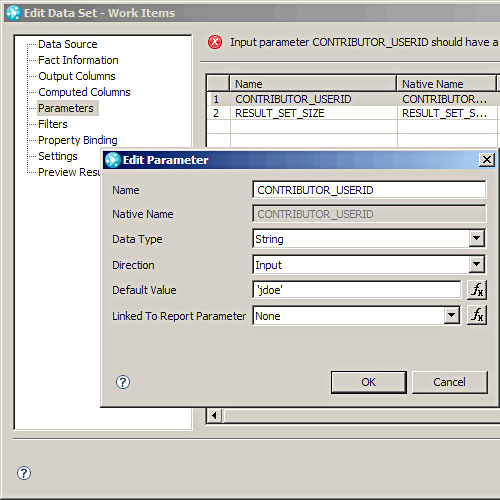This screenshot has height=500, width=500.
Task: Select the CONTRIBUTOR_USERID row in the table
Action: pos(353,99)
